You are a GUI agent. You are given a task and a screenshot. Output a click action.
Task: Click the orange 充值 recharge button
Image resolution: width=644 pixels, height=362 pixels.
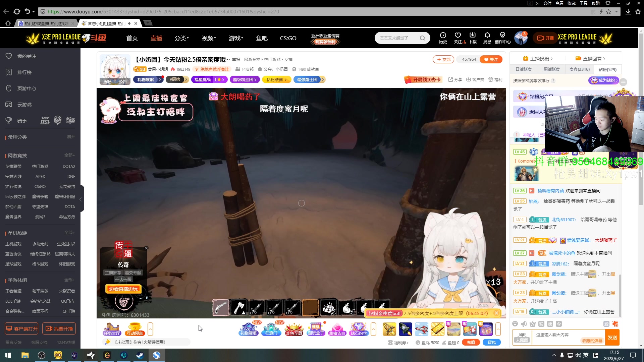tap(471, 343)
